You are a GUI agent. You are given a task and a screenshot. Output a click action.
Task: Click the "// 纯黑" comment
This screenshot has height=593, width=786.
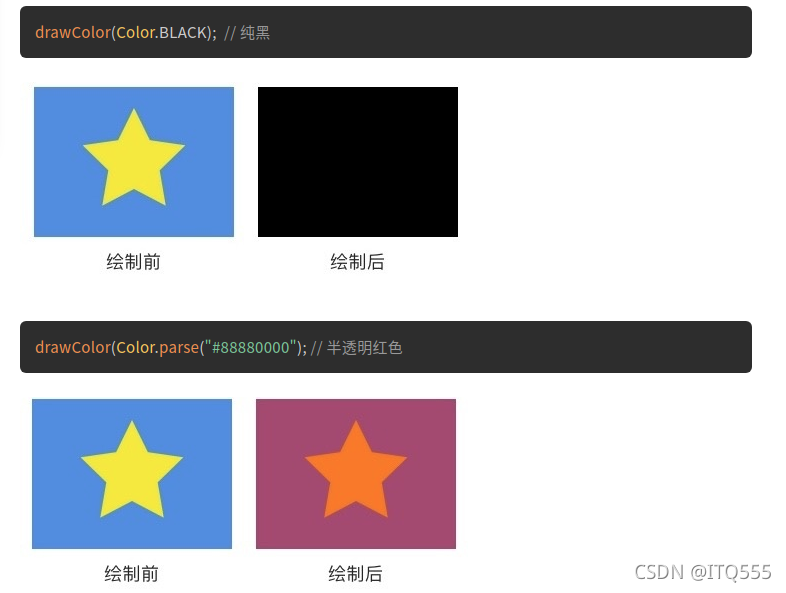pyautogui.click(x=247, y=33)
